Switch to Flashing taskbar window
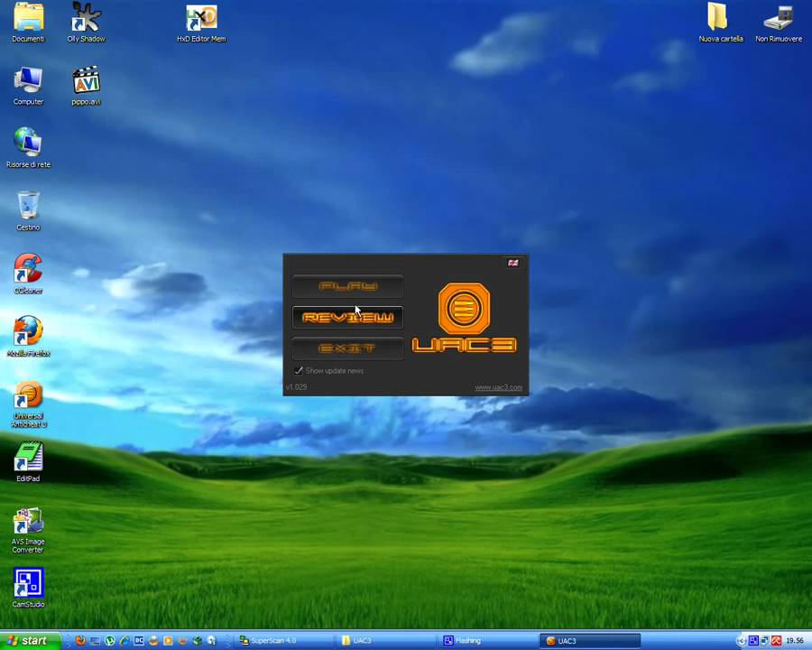812x650 pixels. (x=488, y=641)
